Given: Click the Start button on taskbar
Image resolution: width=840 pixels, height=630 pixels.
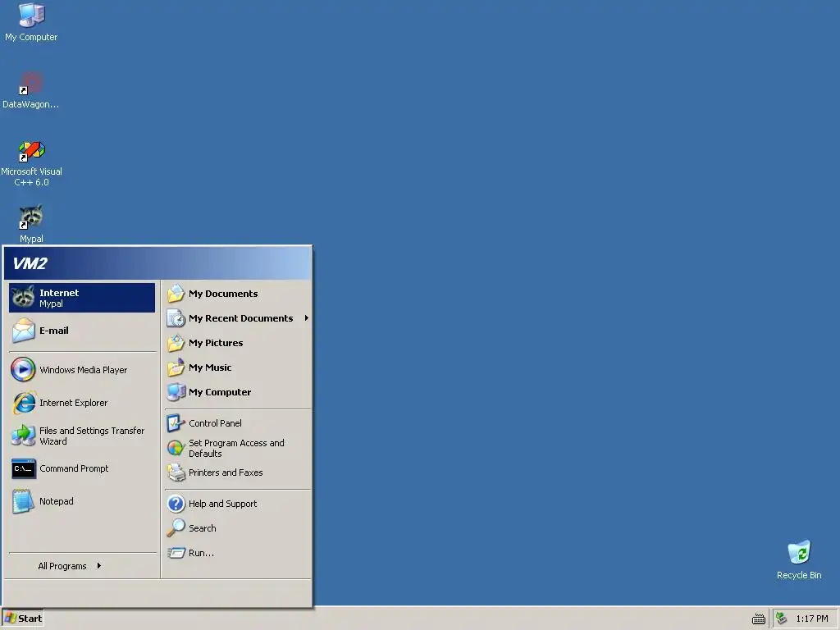Looking at the screenshot, I should [x=23, y=619].
